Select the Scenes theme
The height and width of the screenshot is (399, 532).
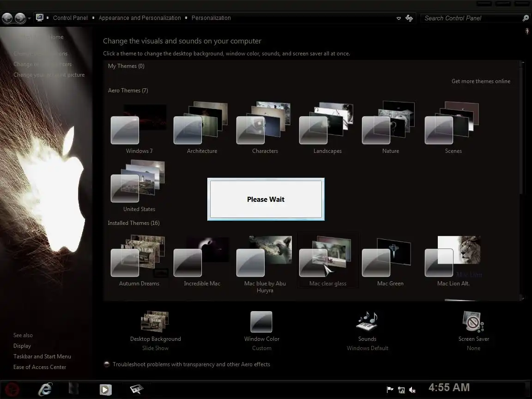453,128
